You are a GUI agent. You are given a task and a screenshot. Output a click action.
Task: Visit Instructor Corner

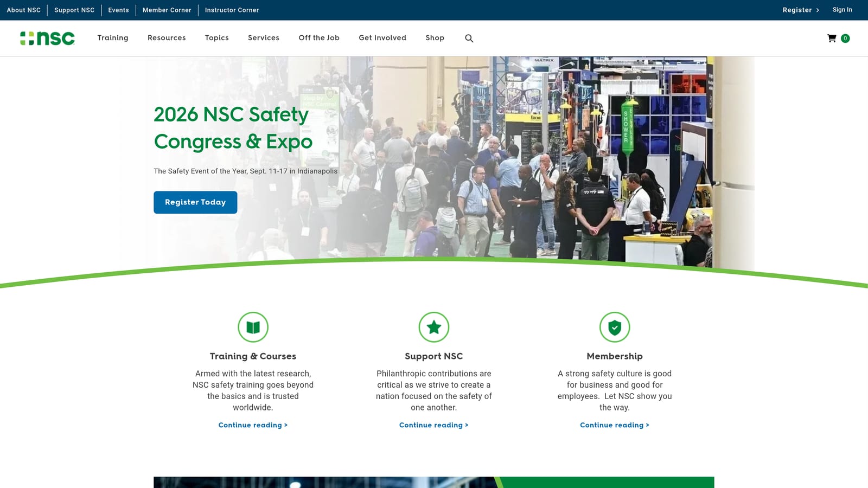(x=232, y=10)
